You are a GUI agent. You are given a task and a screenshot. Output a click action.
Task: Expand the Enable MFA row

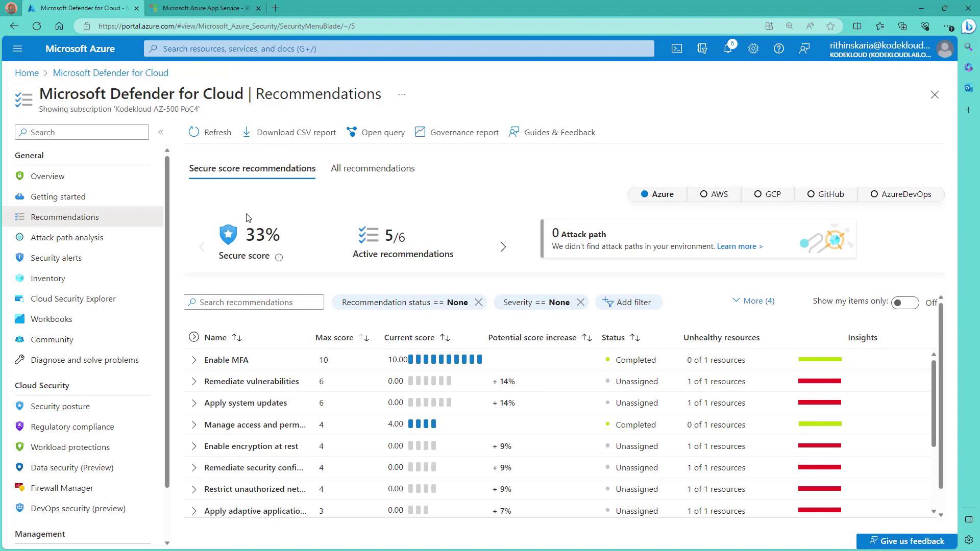pyautogui.click(x=194, y=360)
